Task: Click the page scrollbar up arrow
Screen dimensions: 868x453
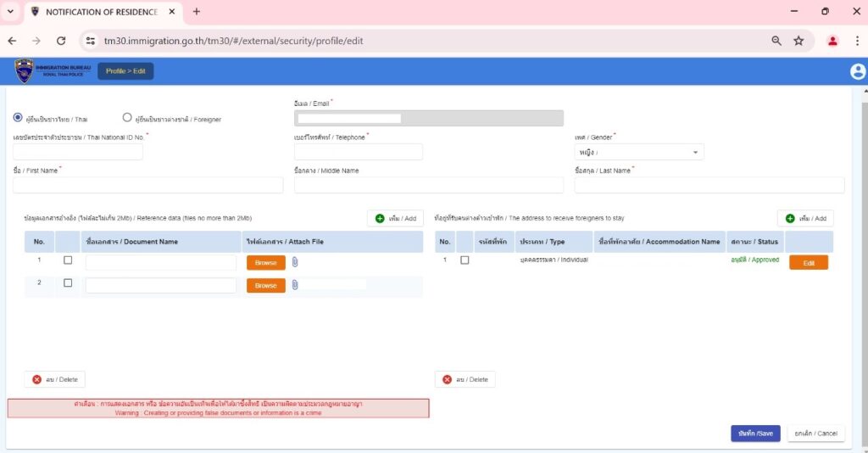Action: [865, 92]
